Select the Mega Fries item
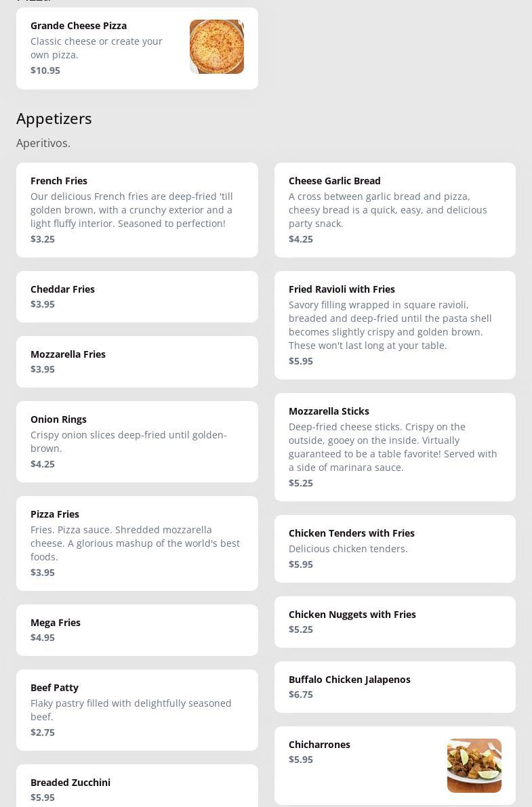This screenshot has height=807, width=532. (137, 629)
